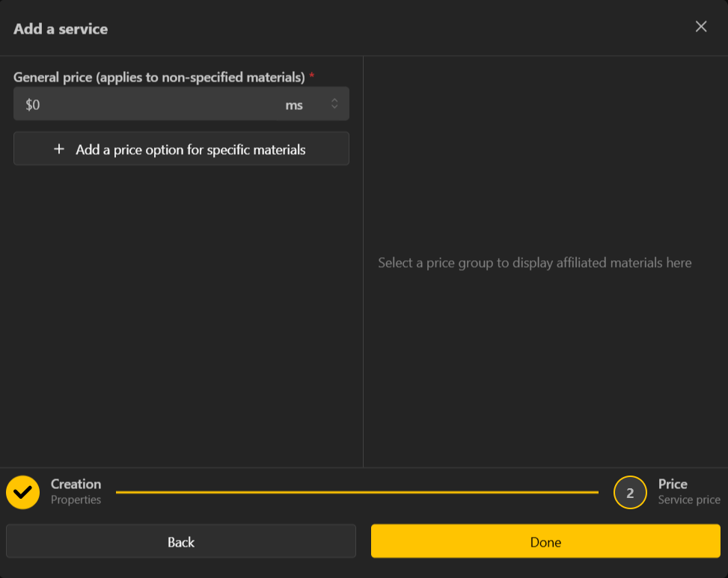The image size is (728, 578).
Task: Select the Price step label
Action: pyautogui.click(x=673, y=484)
